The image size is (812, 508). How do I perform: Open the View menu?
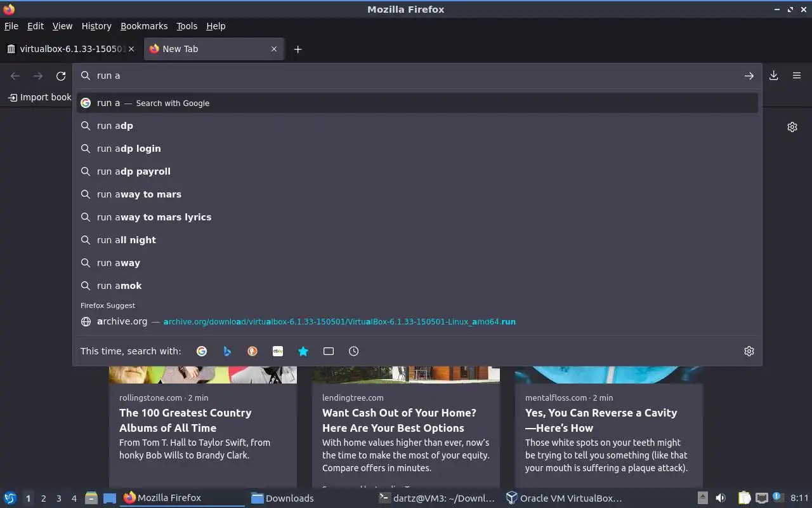pyautogui.click(x=62, y=26)
